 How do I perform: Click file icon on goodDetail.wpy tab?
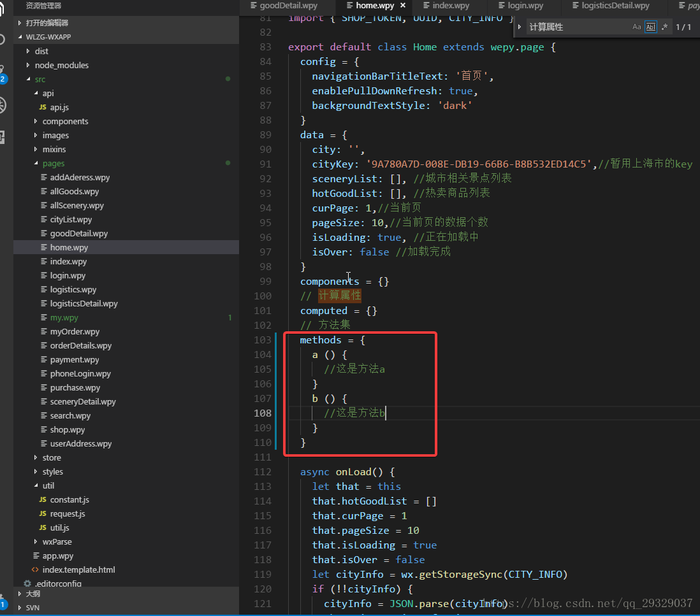pos(254,5)
